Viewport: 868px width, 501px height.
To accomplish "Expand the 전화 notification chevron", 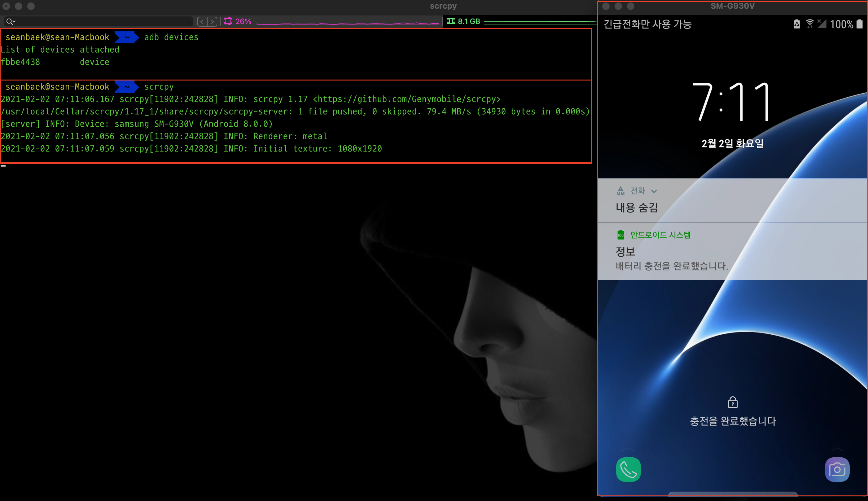I will click(x=654, y=191).
